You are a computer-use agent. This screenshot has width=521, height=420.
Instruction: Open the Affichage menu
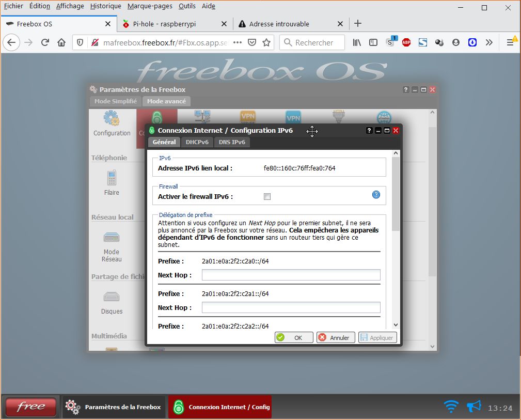click(70, 6)
